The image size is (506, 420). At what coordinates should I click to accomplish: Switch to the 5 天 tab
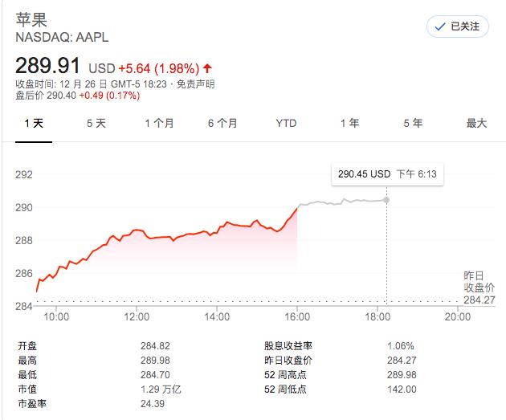click(96, 123)
